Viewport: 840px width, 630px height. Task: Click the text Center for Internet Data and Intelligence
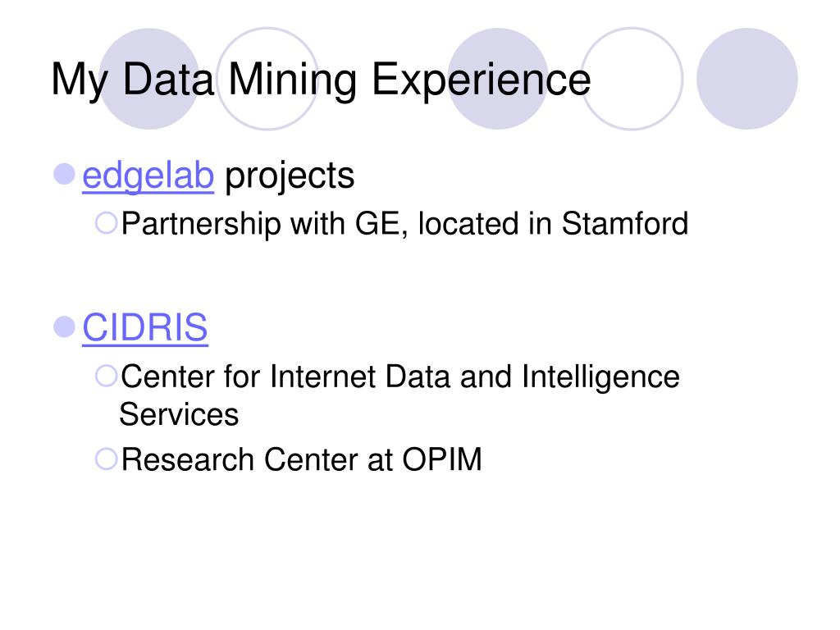pyautogui.click(x=400, y=377)
